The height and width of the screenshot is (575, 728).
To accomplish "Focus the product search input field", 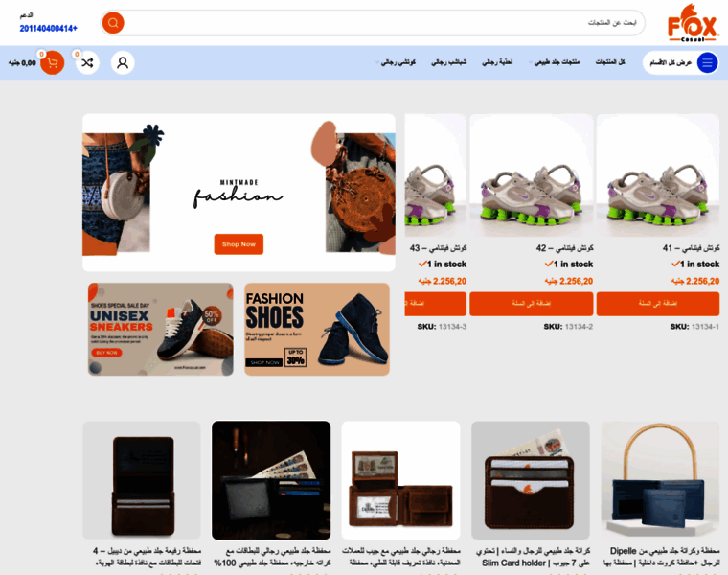I will [x=382, y=23].
